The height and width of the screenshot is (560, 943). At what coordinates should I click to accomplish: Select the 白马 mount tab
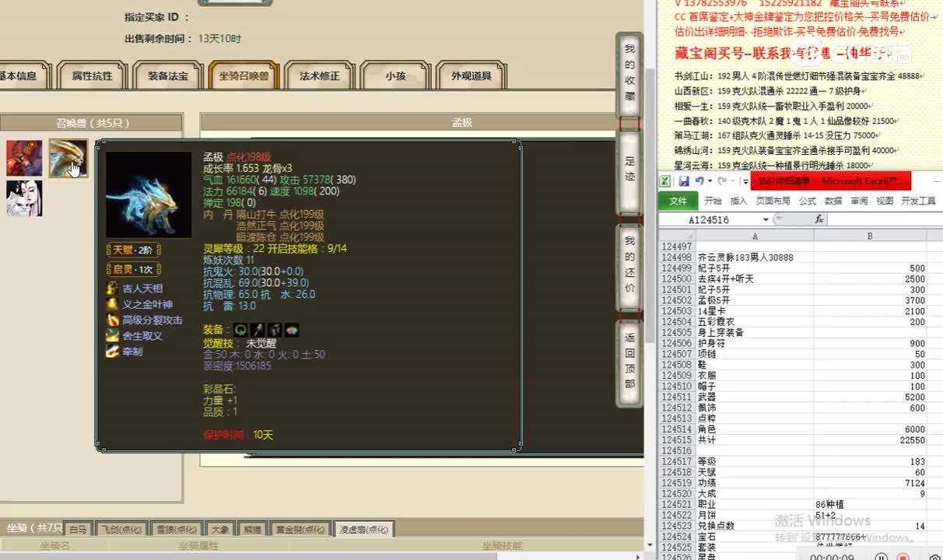[78, 529]
